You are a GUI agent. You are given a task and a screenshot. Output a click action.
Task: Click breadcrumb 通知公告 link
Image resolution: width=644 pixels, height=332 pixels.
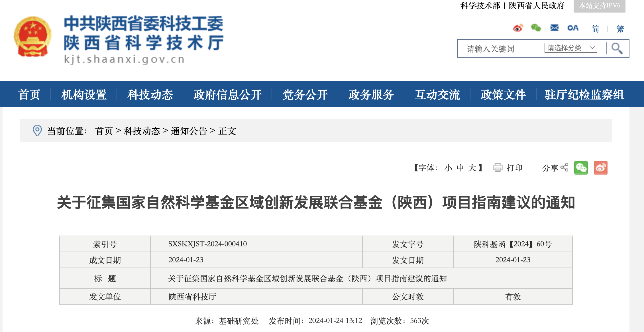[x=189, y=131]
